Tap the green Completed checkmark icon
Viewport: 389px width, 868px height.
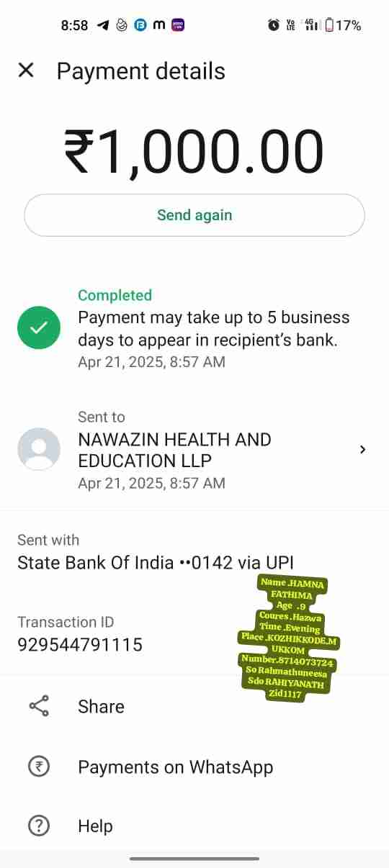point(39,328)
